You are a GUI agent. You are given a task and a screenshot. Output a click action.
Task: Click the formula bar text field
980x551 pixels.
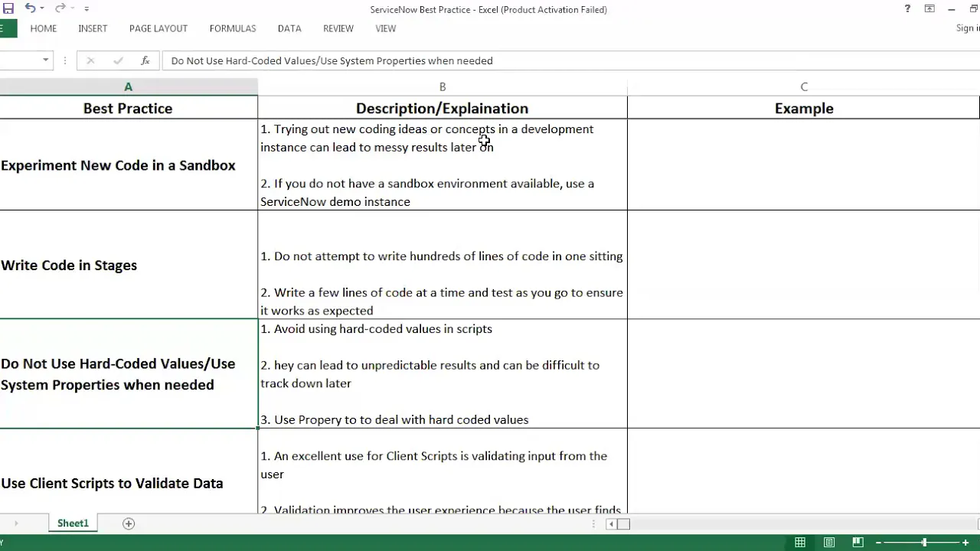click(x=536, y=60)
